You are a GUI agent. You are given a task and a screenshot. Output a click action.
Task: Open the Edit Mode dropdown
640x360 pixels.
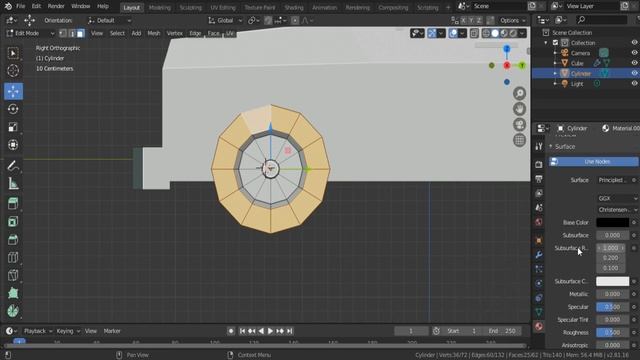tap(30, 33)
